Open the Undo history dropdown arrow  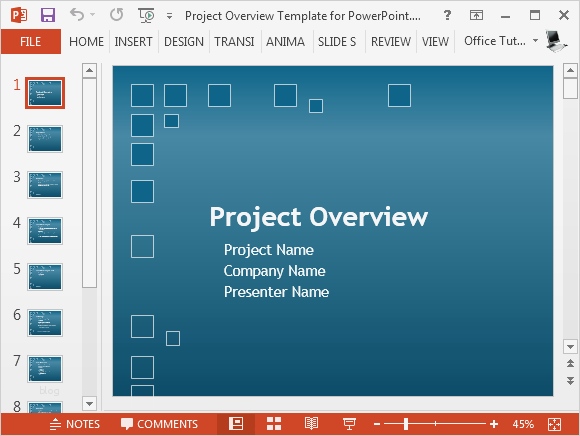coord(92,15)
